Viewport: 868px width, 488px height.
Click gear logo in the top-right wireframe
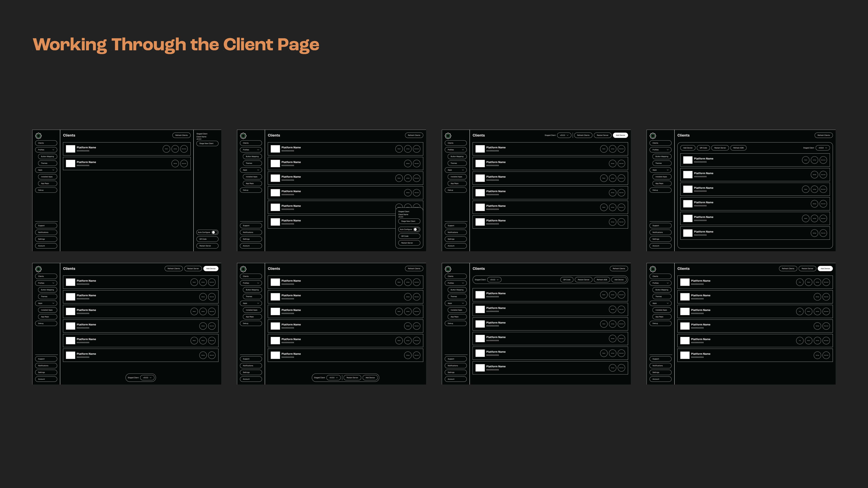point(653,136)
